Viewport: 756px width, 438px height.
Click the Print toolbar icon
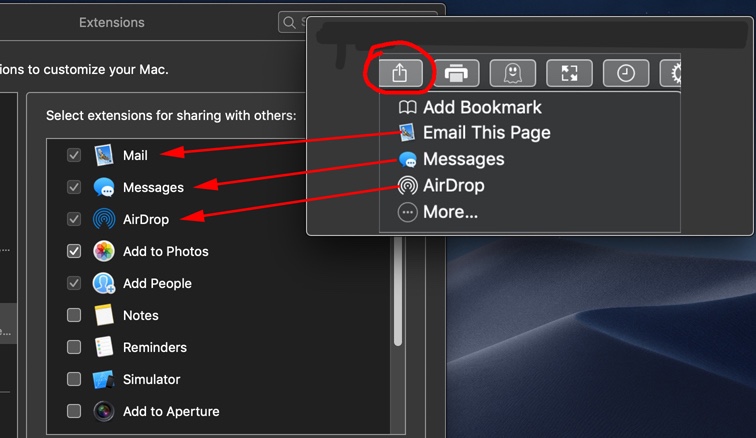click(x=456, y=73)
